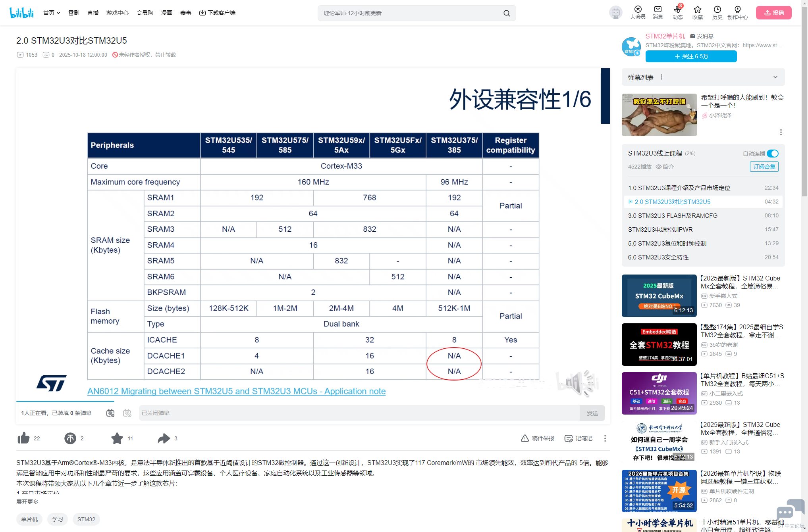Screen dimensions: 808x532
Task: Open the 动态 feed icon
Action: (x=678, y=13)
